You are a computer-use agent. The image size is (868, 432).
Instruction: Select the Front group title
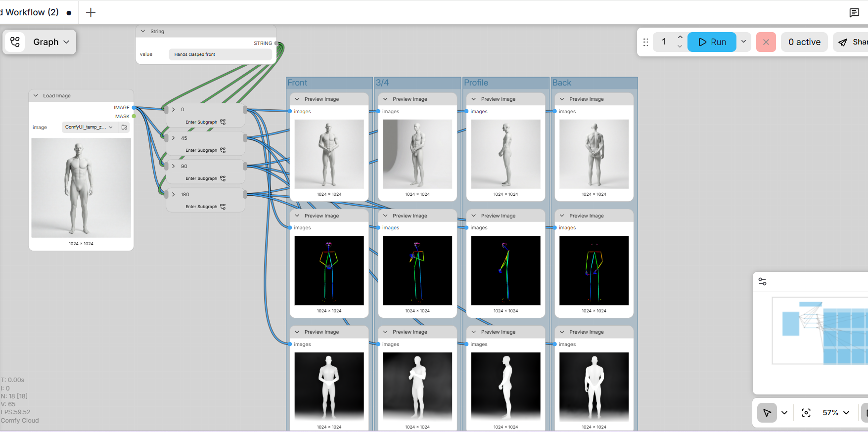297,83
